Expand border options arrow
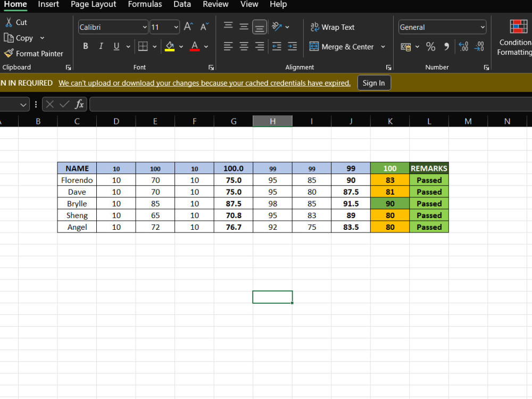 point(155,46)
